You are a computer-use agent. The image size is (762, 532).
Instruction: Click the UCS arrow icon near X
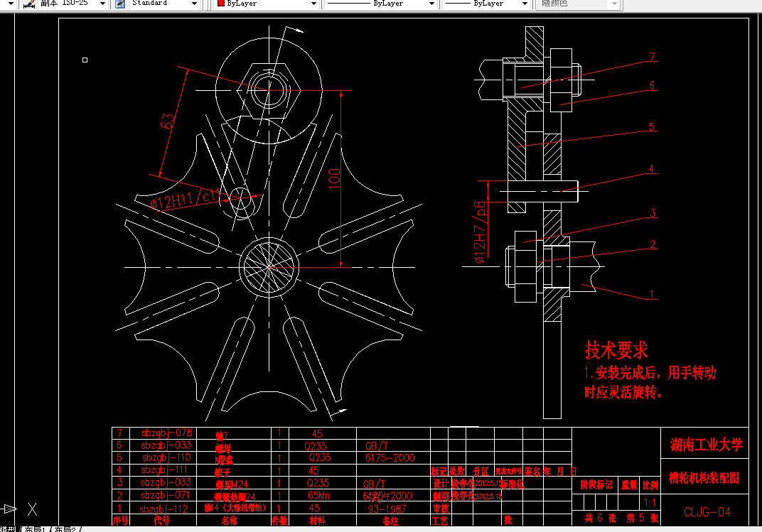pyautogui.click(x=9, y=509)
